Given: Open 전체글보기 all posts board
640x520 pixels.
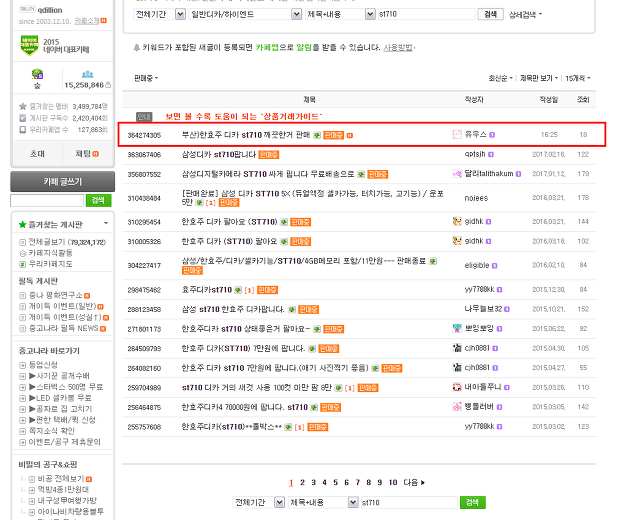Looking at the screenshot, I should (67, 242).
